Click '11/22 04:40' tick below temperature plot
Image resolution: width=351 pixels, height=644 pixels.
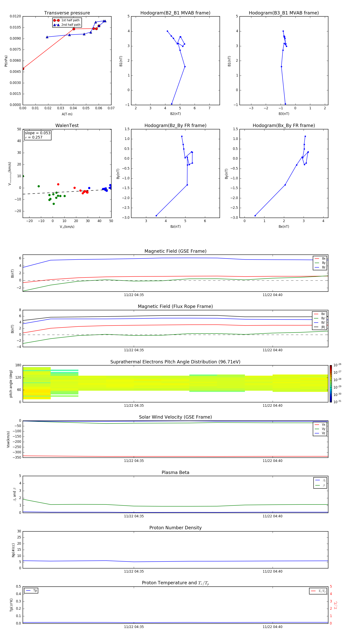[x=273, y=627]
